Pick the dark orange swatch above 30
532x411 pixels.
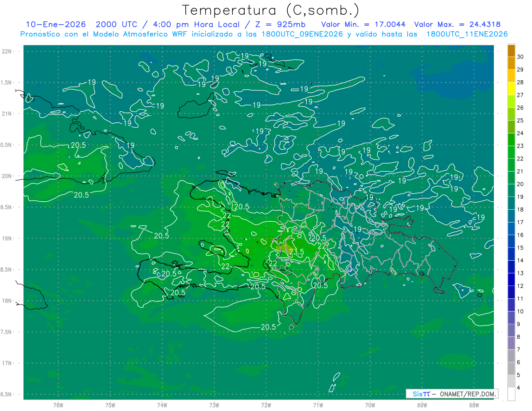pos(511,51)
